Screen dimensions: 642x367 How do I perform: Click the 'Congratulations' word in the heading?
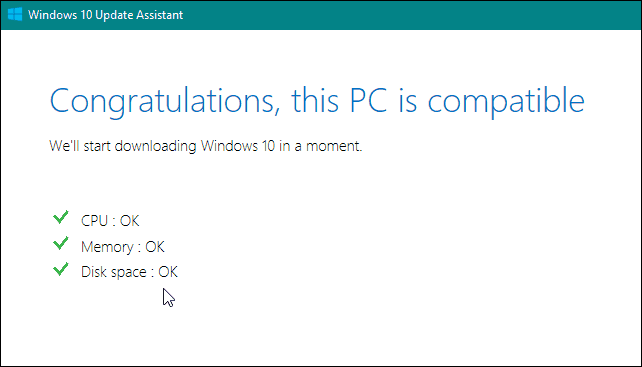point(161,102)
